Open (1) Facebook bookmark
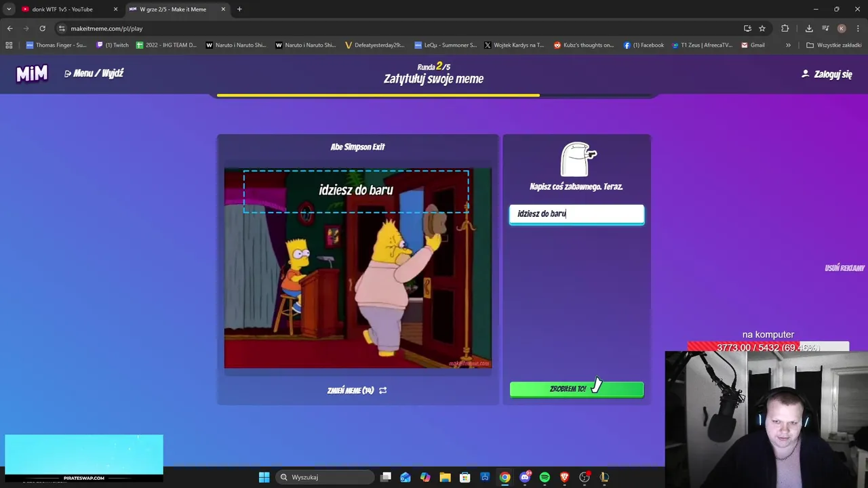Screen dimensions: 868x488 (644, 45)
